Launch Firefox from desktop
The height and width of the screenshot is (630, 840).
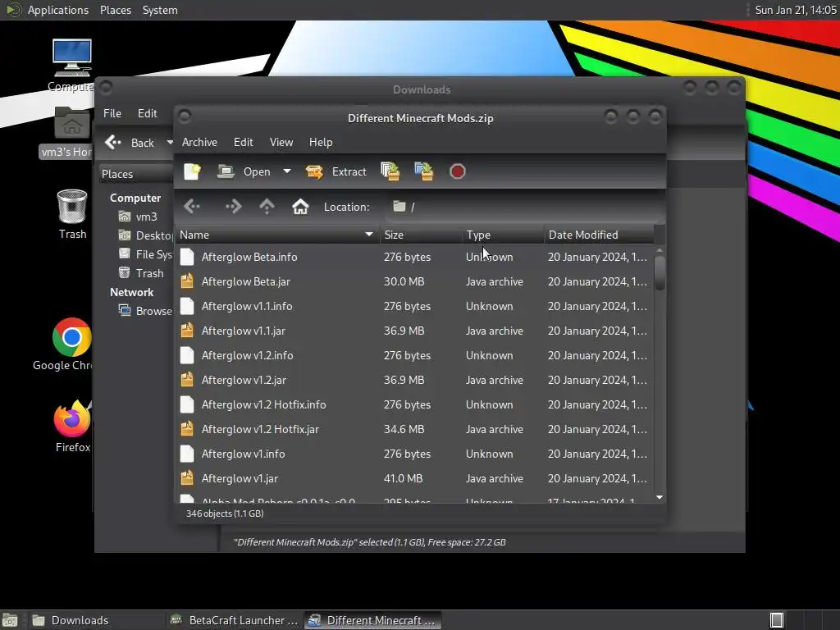pyautogui.click(x=72, y=426)
